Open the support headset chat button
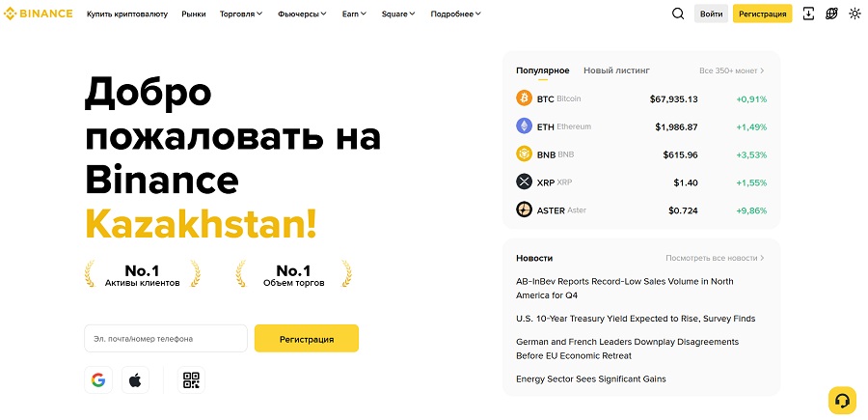 pos(842,400)
